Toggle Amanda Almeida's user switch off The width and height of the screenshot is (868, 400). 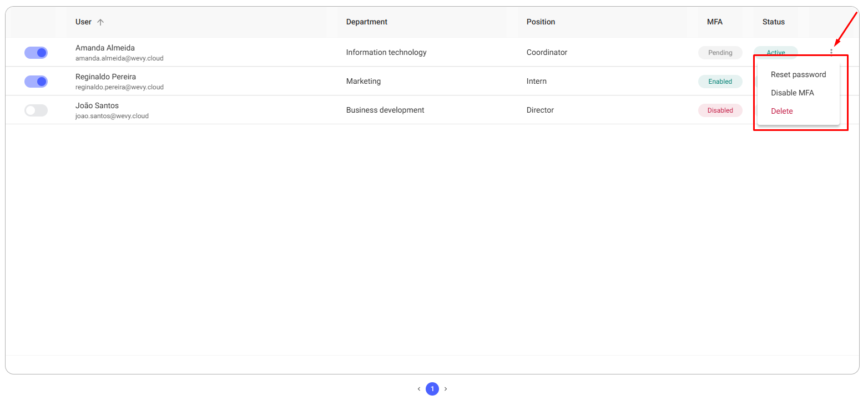click(36, 53)
